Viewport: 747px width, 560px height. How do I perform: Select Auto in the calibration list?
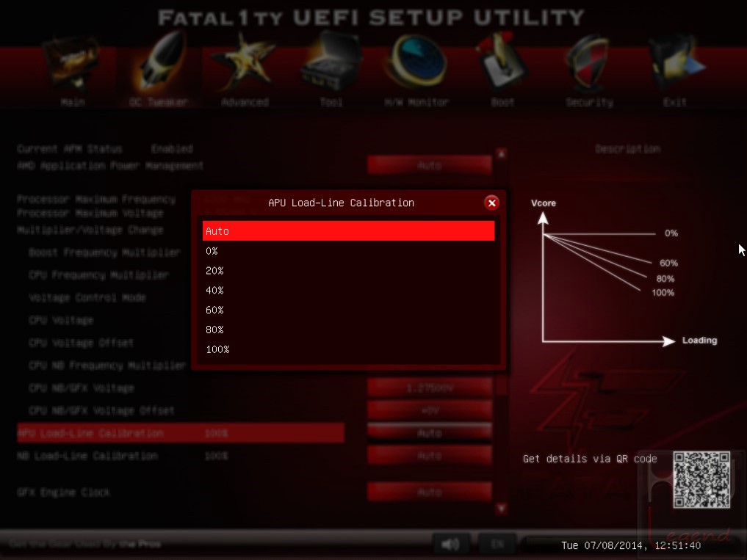pos(348,231)
